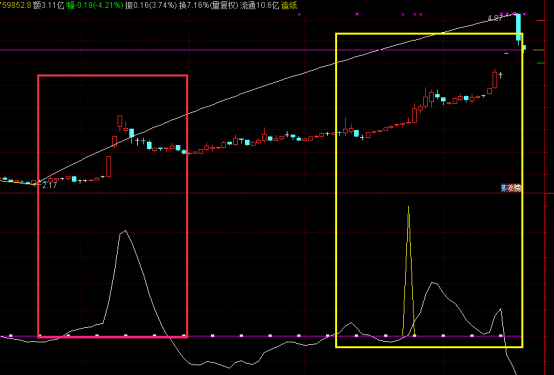Click the 换7.16%(量复权) turnover label
Screen dimensions: 554x375
[x=208, y=5]
